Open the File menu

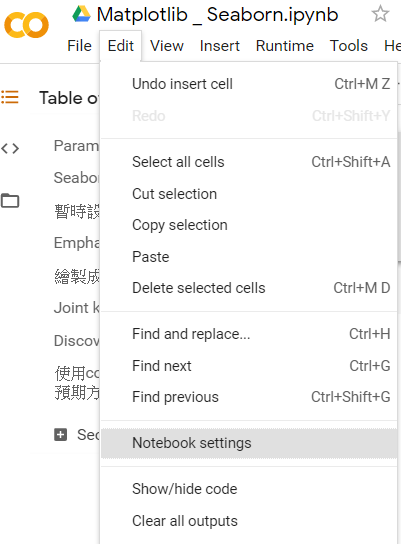click(x=79, y=46)
